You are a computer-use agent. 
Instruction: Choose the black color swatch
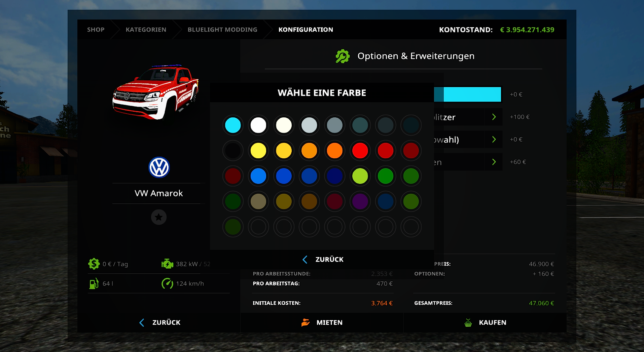click(x=233, y=151)
